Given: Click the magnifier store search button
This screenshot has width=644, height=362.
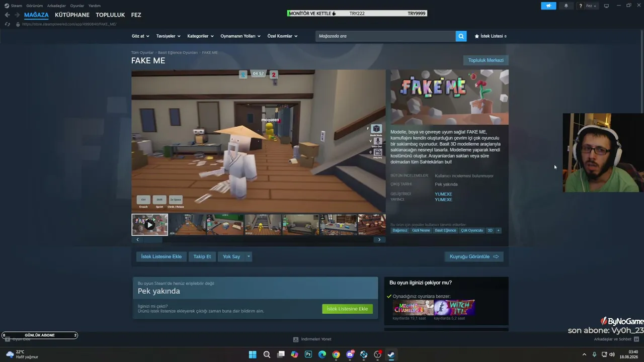Looking at the screenshot, I should pyautogui.click(x=461, y=36).
